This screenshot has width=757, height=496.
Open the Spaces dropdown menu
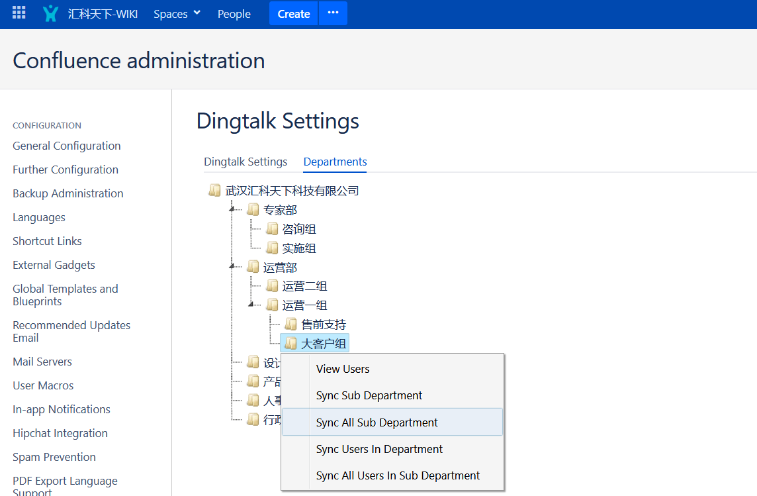click(176, 14)
